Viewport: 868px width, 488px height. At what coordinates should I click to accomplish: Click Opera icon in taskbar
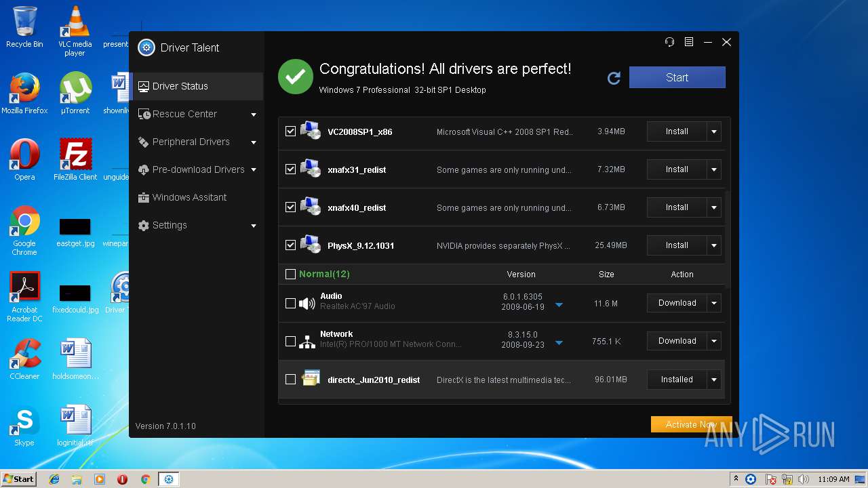[122, 479]
